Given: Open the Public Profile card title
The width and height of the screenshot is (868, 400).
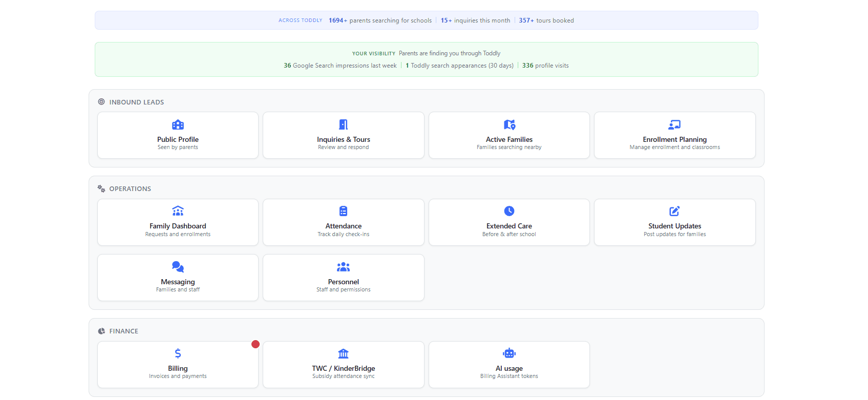Looking at the screenshot, I should click(178, 139).
